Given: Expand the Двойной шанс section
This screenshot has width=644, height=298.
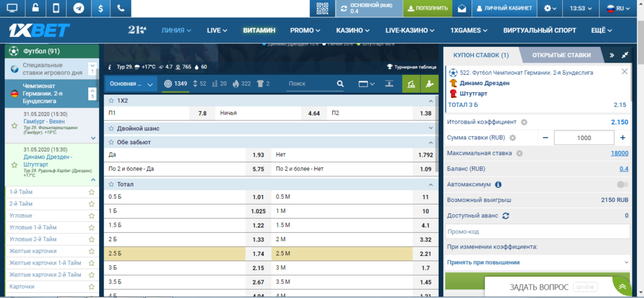Looking at the screenshot, I should tap(430, 128).
